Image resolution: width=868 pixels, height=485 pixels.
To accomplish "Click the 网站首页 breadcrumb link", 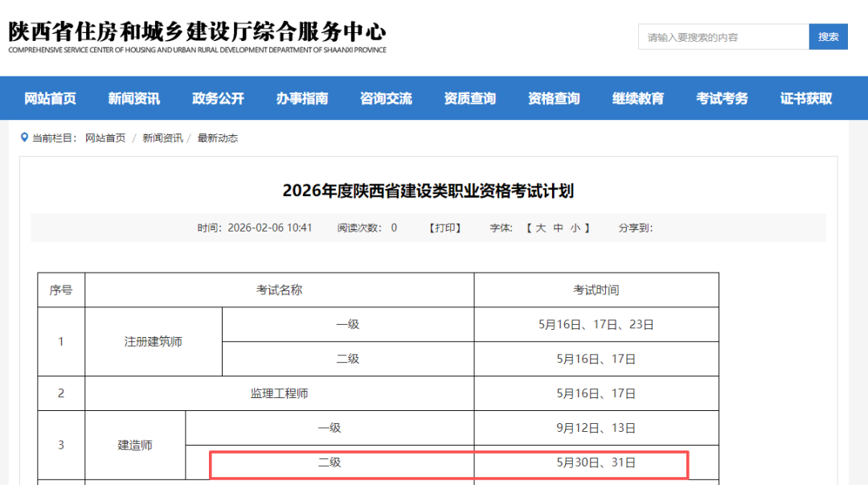I will click(105, 138).
